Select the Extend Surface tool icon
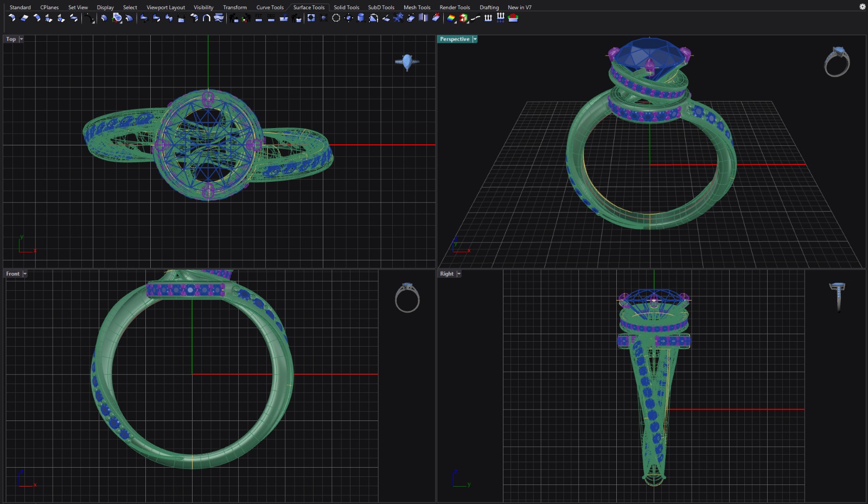868x504 pixels. [24, 18]
